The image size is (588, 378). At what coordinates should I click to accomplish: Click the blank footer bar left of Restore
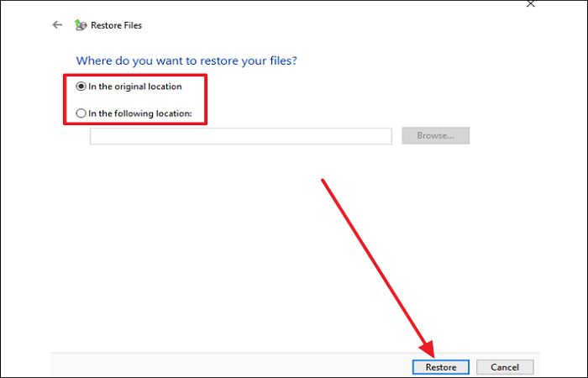coord(227,365)
